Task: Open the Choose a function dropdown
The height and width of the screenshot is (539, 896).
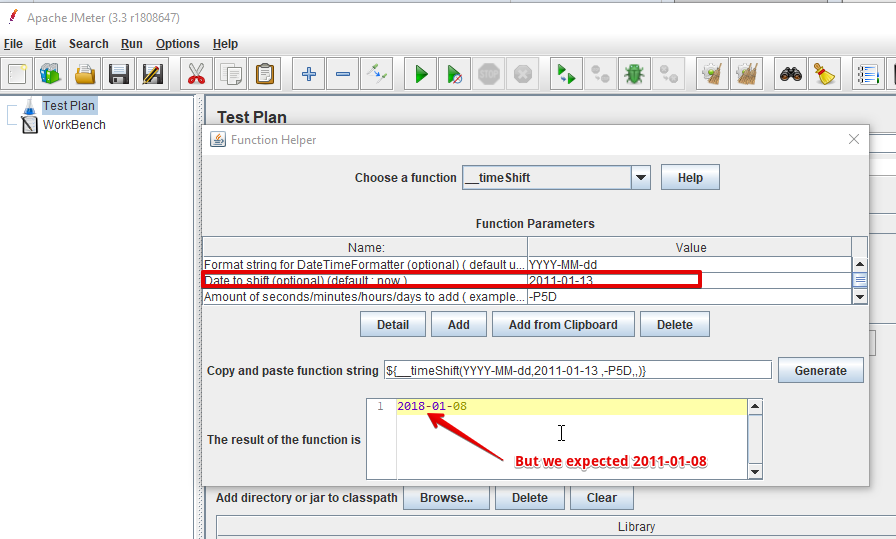Action: pos(641,178)
